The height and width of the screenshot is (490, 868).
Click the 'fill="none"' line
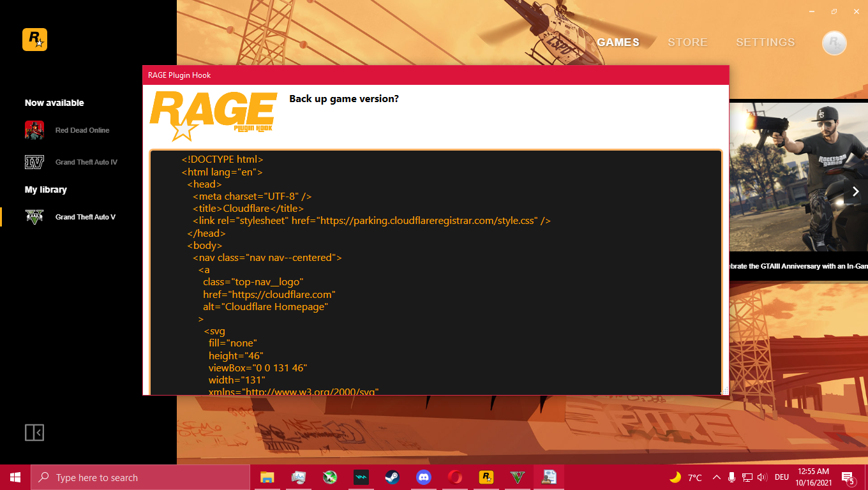tap(232, 343)
